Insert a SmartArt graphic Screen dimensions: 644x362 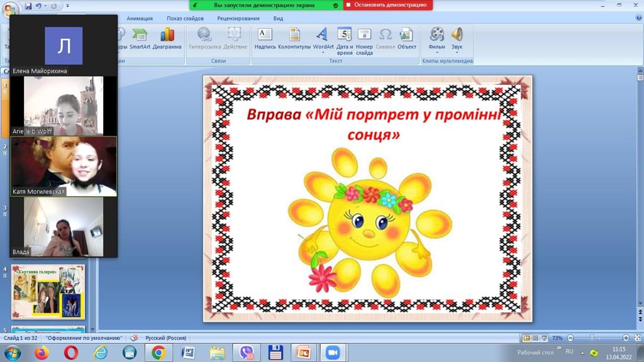[x=140, y=38]
